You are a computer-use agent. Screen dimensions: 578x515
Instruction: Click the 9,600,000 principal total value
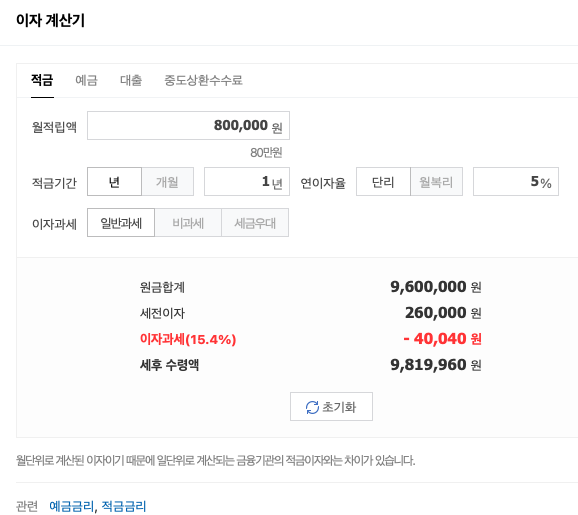click(x=428, y=287)
